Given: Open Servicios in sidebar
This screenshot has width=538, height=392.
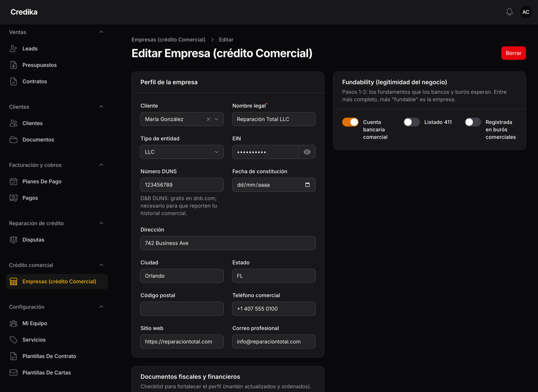Looking at the screenshot, I should click(x=57, y=340).
